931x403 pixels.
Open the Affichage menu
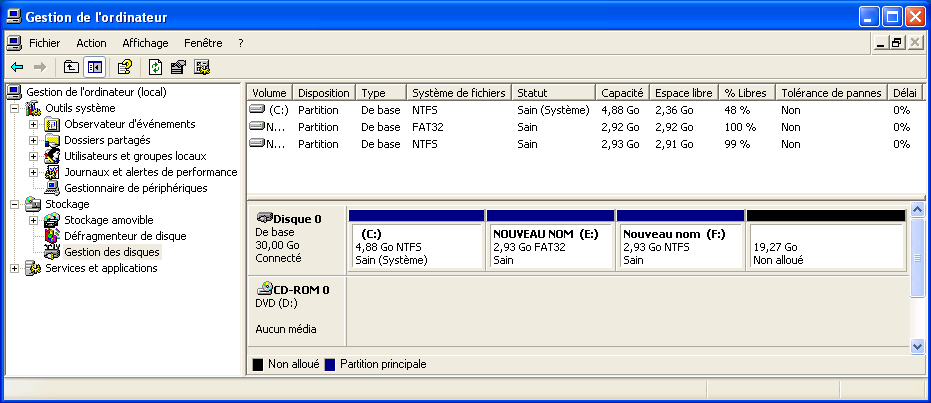click(x=145, y=43)
